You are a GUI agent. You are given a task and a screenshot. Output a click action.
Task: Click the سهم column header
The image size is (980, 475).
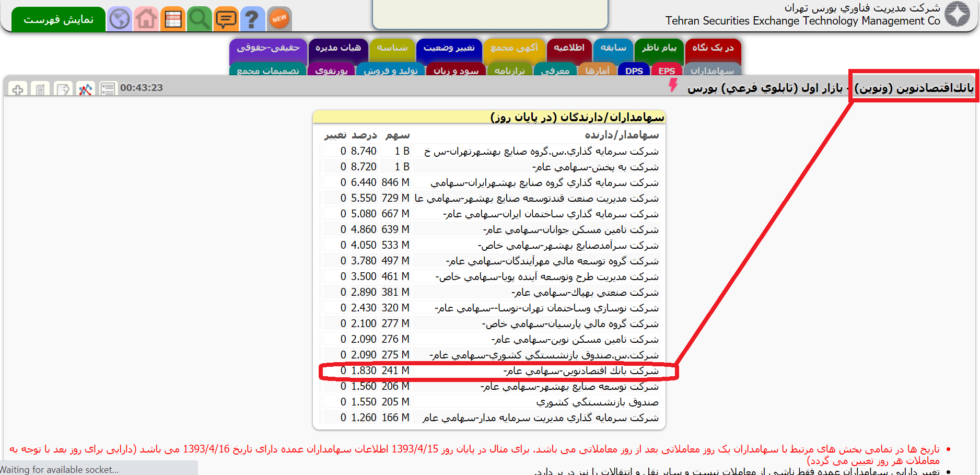(398, 135)
